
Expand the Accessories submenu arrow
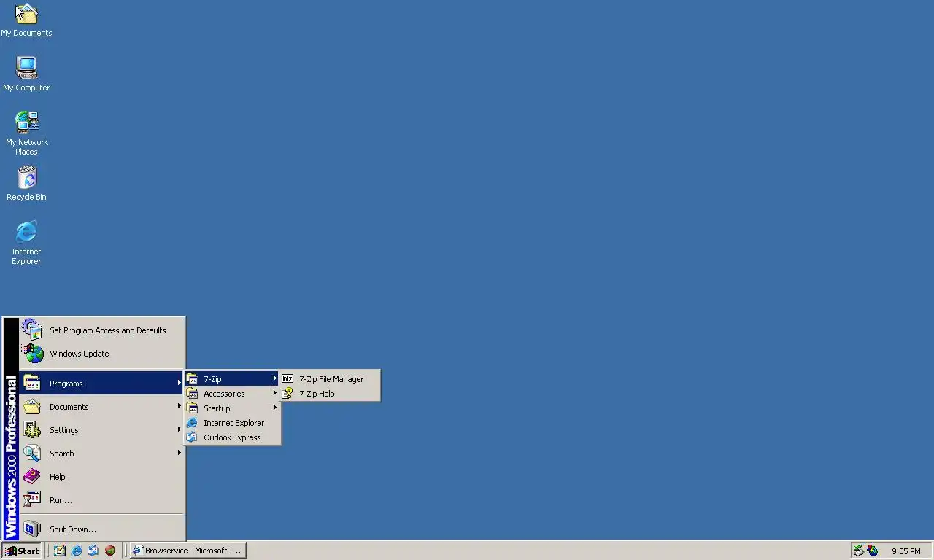click(x=275, y=393)
